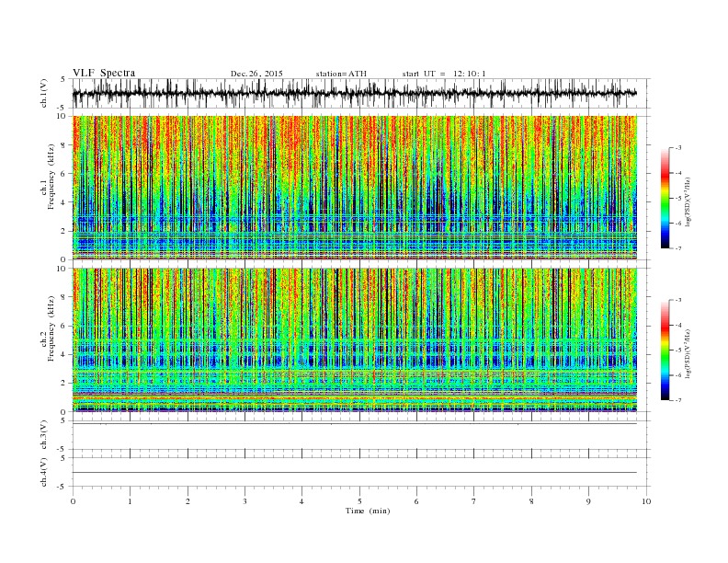Click the ch.2 spectrogram plot area

tap(355, 339)
